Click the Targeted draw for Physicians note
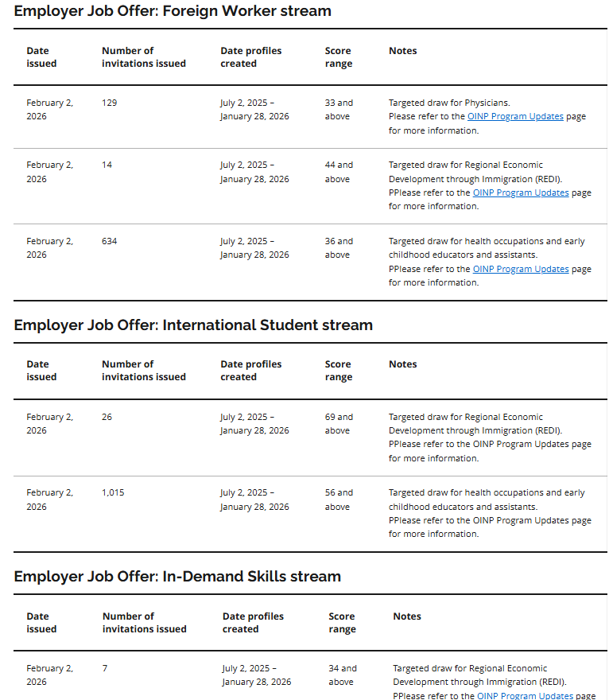 coord(449,103)
